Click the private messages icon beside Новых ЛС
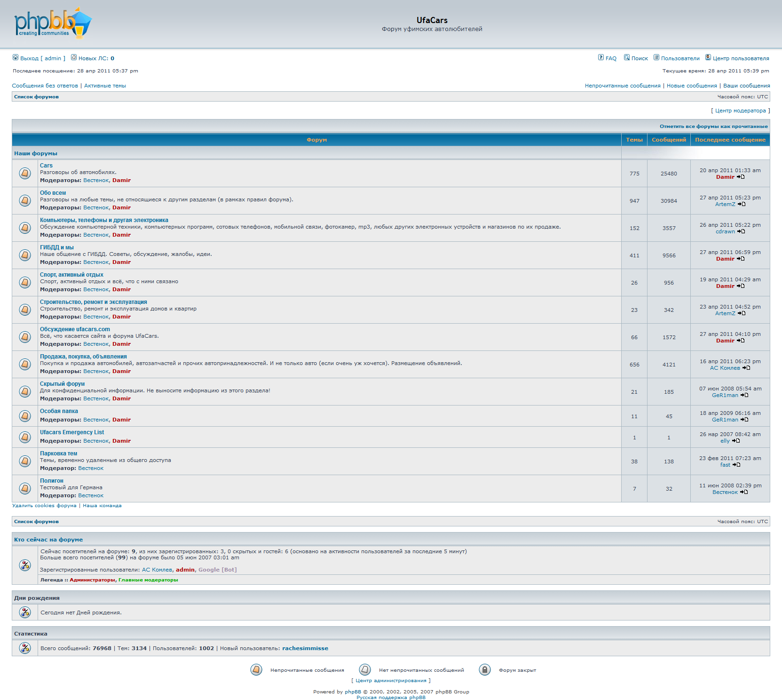 pyautogui.click(x=74, y=57)
